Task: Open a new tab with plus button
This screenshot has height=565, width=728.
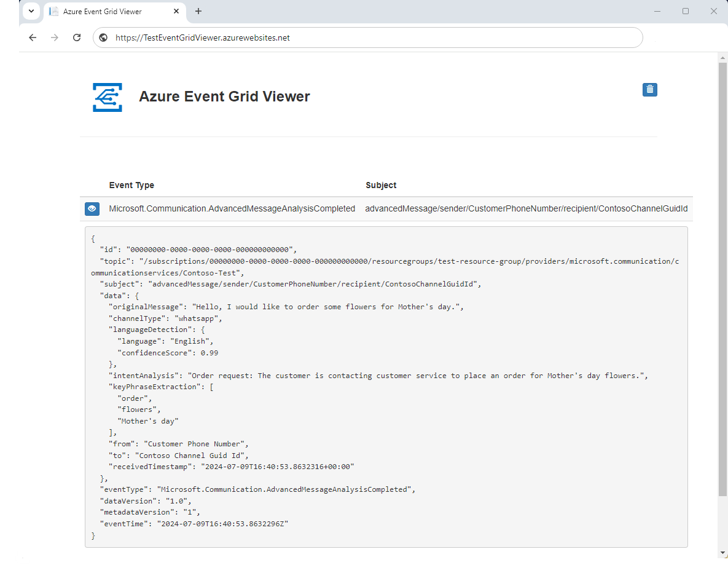Action: point(198,11)
